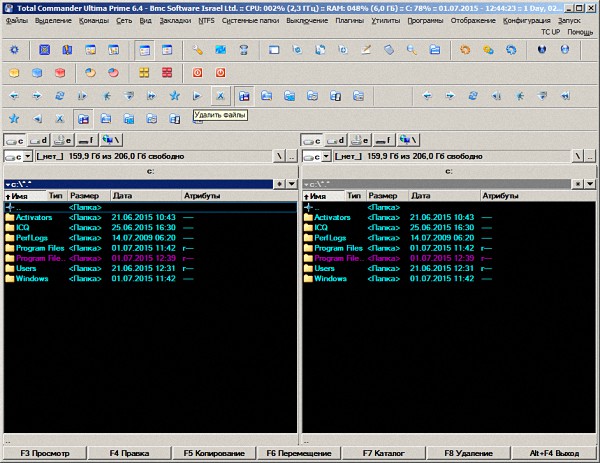
Task: Open favorites asterisk button in left panel
Action: pos(280,184)
